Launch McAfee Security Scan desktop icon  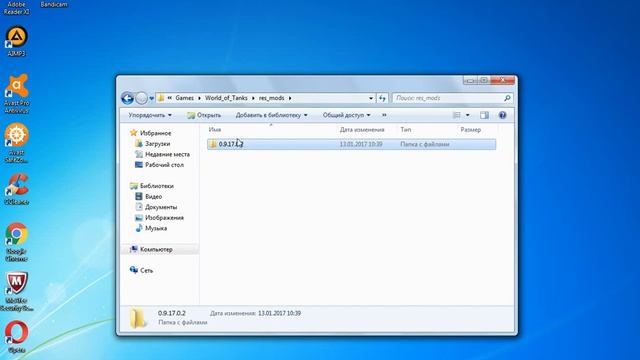16,291
